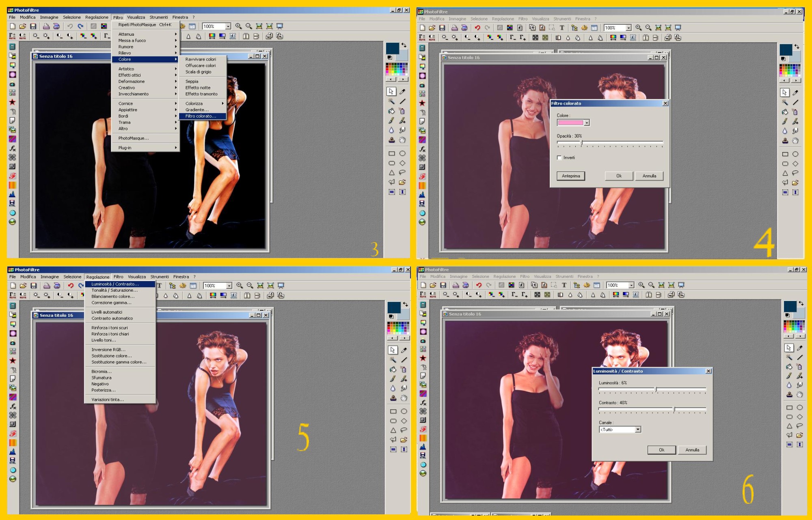Click Ok in the Luminosità / Contrasto dialog
Viewport: 812px width, 520px height.
coord(661,450)
